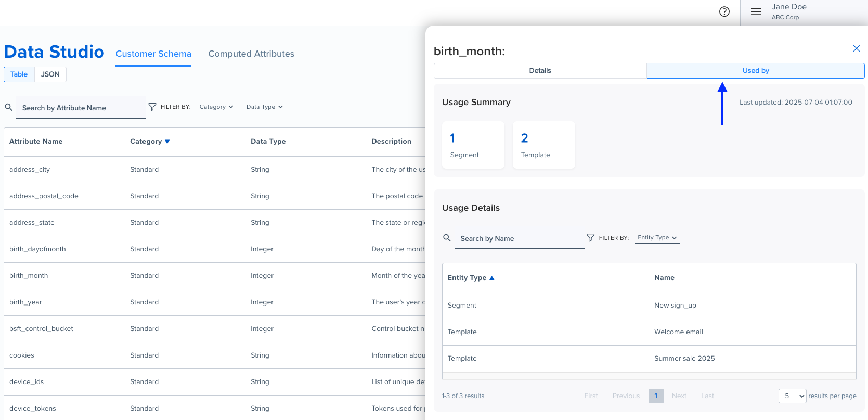Image resolution: width=868 pixels, height=420 pixels.
Task: Select the birth_month attribute row
Action: [215, 276]
